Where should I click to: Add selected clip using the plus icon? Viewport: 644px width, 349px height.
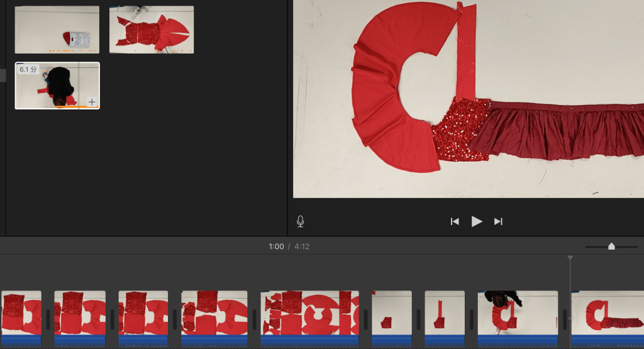click(92, 102)
